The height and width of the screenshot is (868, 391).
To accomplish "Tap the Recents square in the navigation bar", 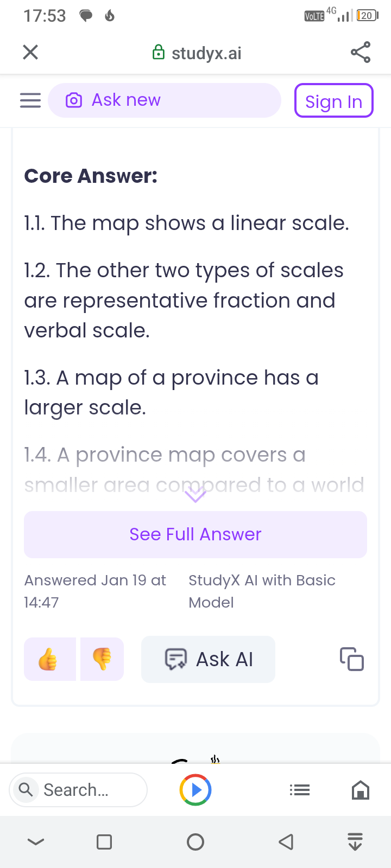I will click(104, 842).
